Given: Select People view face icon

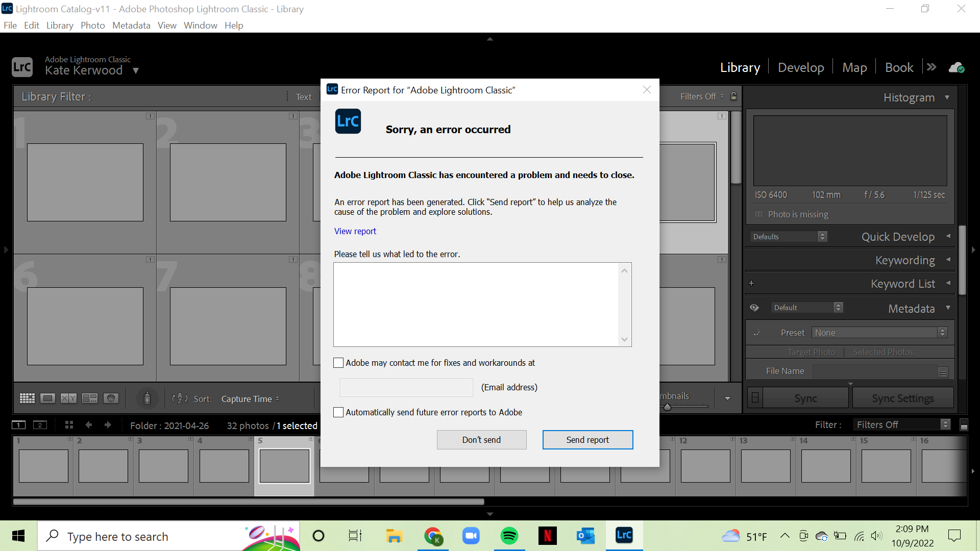Looking at the screenshot, I should click(x=111, y=398).
